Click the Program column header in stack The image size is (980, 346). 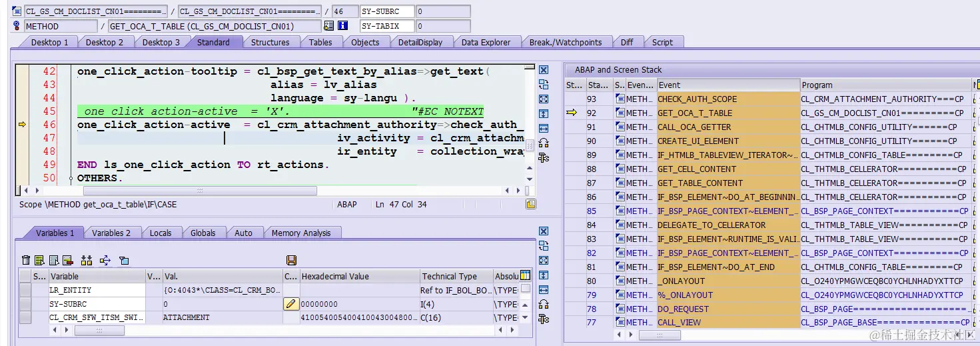(886, 85)
